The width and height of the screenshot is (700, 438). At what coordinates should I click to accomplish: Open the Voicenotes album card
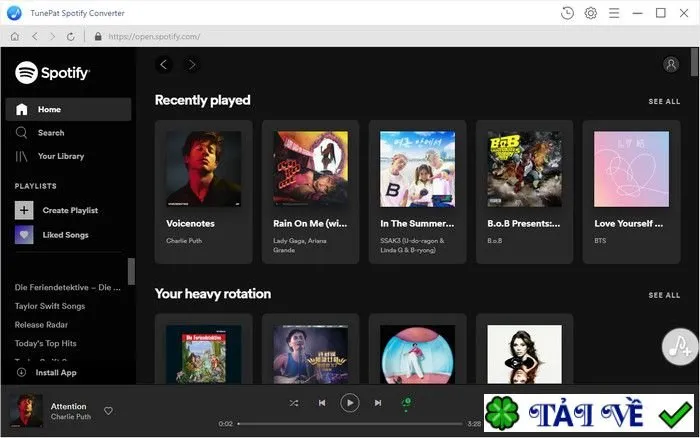pyautogui.click(x=204, y=192)
